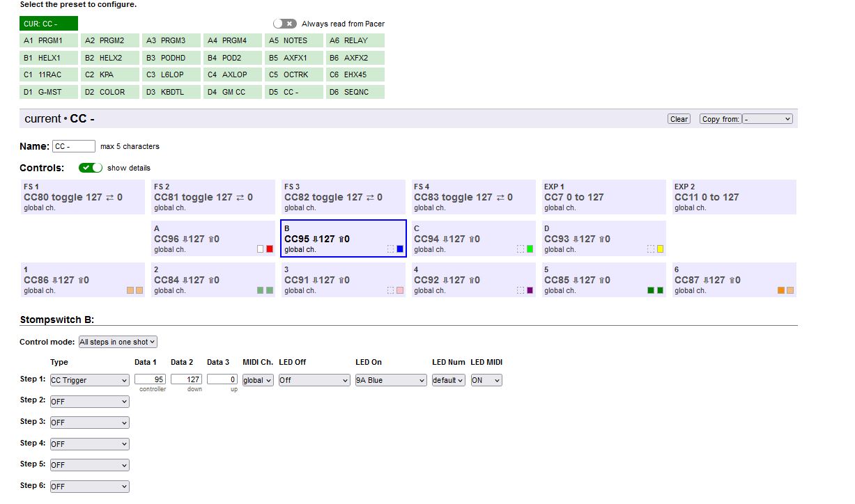Select stompswitch 6 CC87 control
The image size is (855, 504).
click(x=734, y=280)
